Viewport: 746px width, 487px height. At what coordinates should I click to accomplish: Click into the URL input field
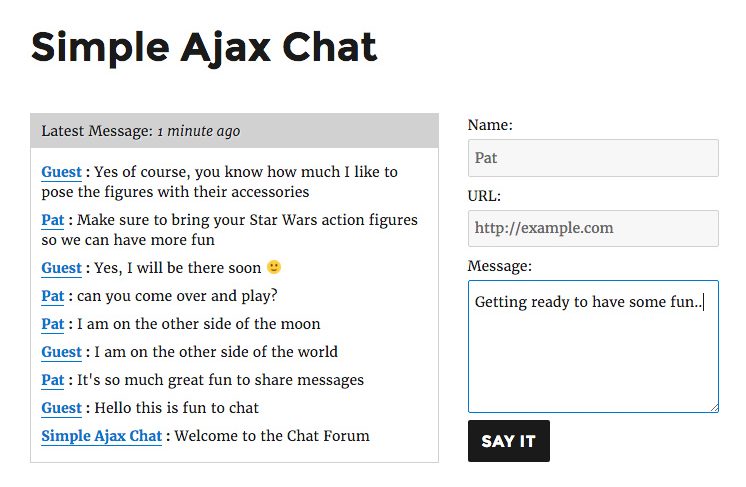click(593, 228)
